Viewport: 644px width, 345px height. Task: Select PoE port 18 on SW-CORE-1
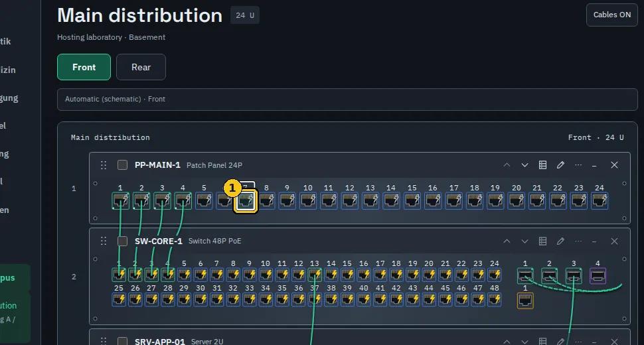[x=396, y=275]
